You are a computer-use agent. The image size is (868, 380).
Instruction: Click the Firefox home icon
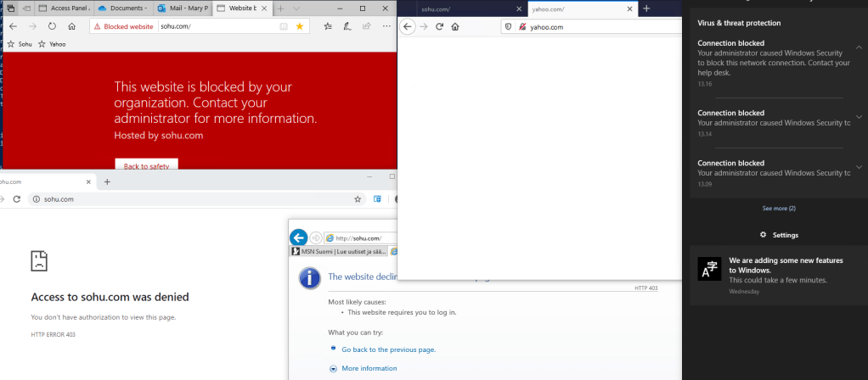click(x=455, y=27)
